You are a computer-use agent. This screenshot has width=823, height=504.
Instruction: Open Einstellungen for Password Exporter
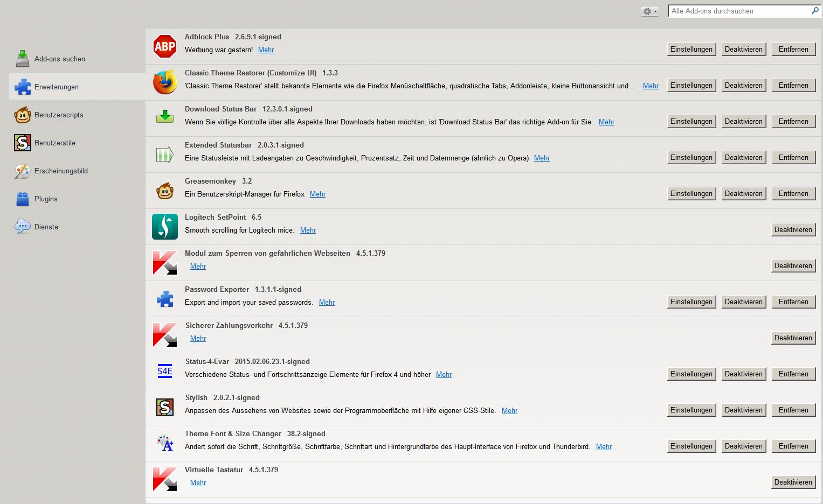(691, 302)
